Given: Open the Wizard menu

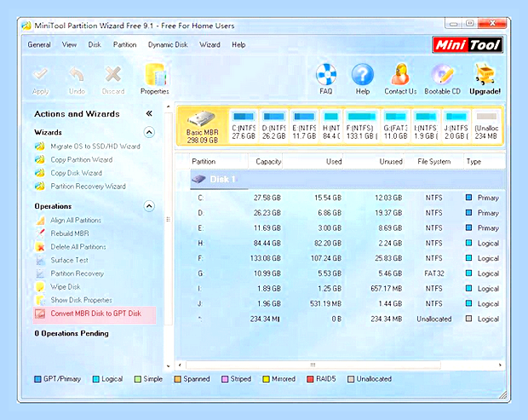Looking at the screenshot, I should [x=209, y=45].
